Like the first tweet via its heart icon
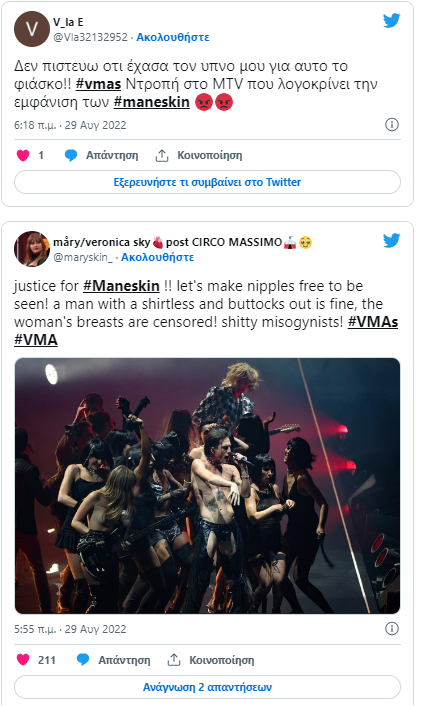428x706 pixels. pos(23,155)
